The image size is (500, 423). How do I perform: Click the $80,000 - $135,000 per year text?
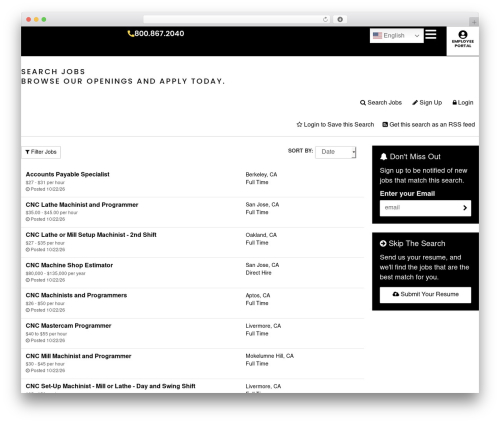click(55, 274)
